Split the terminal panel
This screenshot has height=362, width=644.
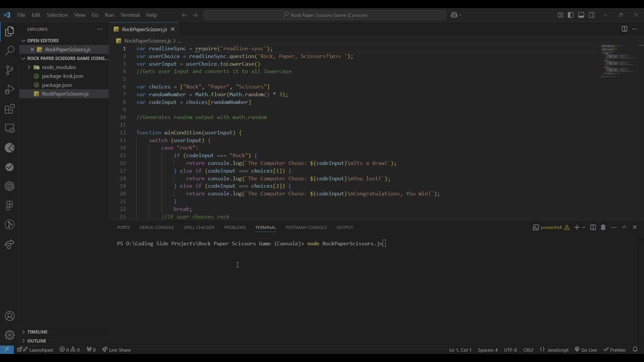tap(593, 227)
